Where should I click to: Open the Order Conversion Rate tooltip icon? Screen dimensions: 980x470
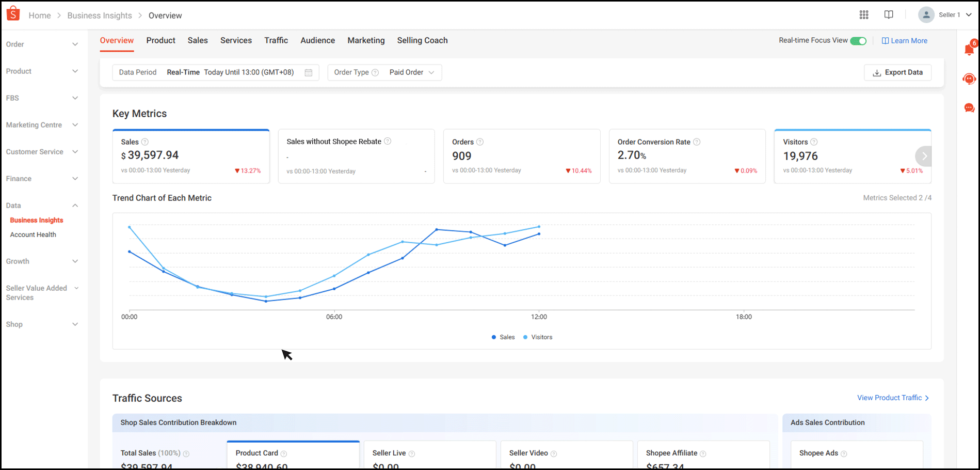pyautogui.click(x=697, y=141)
